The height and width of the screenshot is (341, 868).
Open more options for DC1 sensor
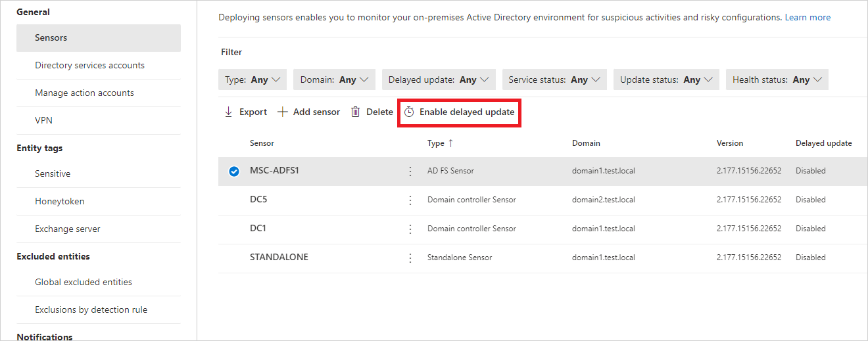click(x=410, y=229)
